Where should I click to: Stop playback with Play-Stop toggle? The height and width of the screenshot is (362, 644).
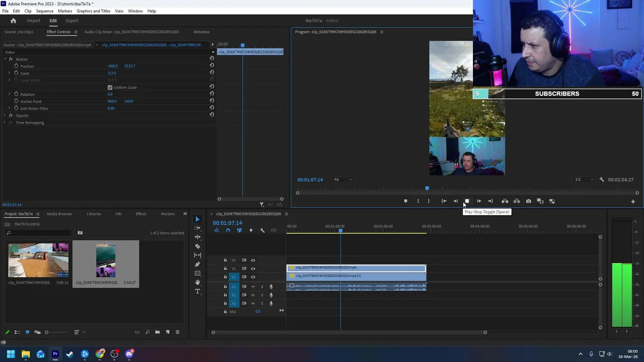[x=467, y=201]
